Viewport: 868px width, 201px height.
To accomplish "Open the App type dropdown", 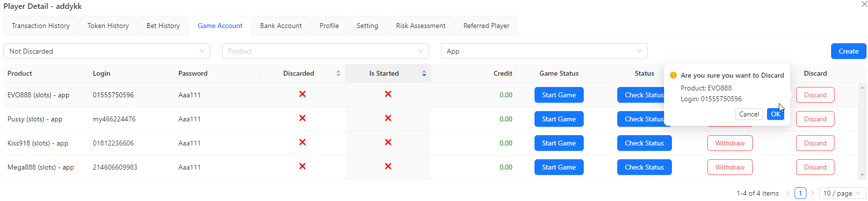I will coord(544,51).
